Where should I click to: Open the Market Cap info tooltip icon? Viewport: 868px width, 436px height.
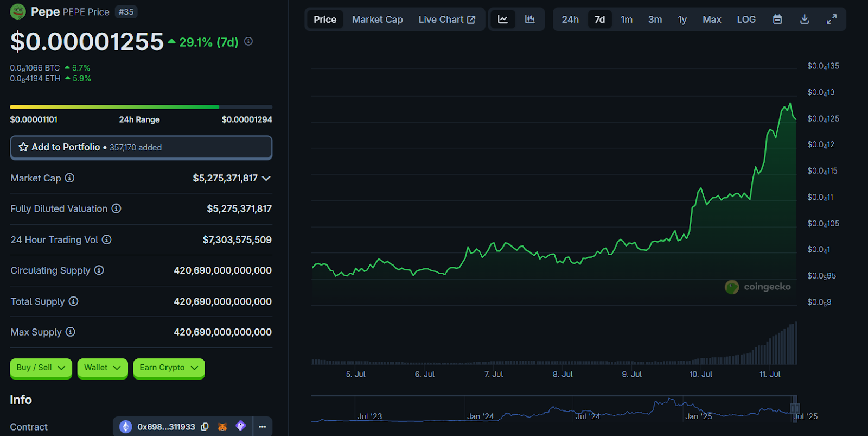pyautogui.click(x=69, y=178)
